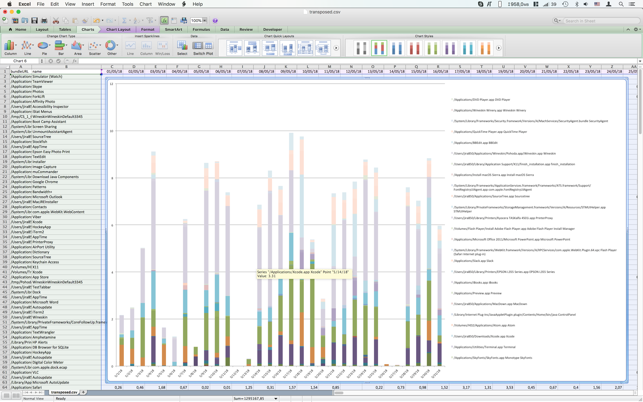Switch to the Layout ribbon tab

pyautogui.click(x=42, y=30)
